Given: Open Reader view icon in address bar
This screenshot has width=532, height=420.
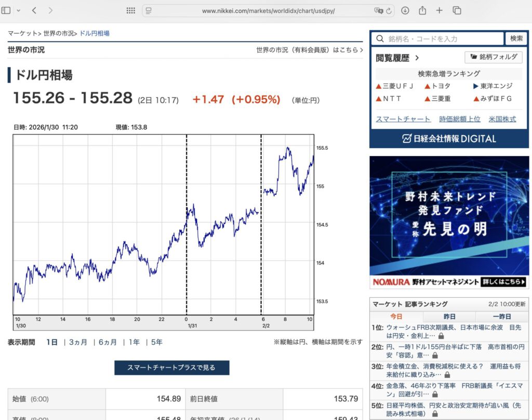Looking at the screenshot, I should point(149,10).
